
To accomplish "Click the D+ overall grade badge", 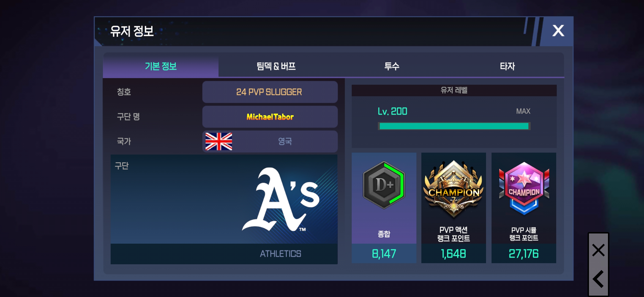I will pos(384,185).
